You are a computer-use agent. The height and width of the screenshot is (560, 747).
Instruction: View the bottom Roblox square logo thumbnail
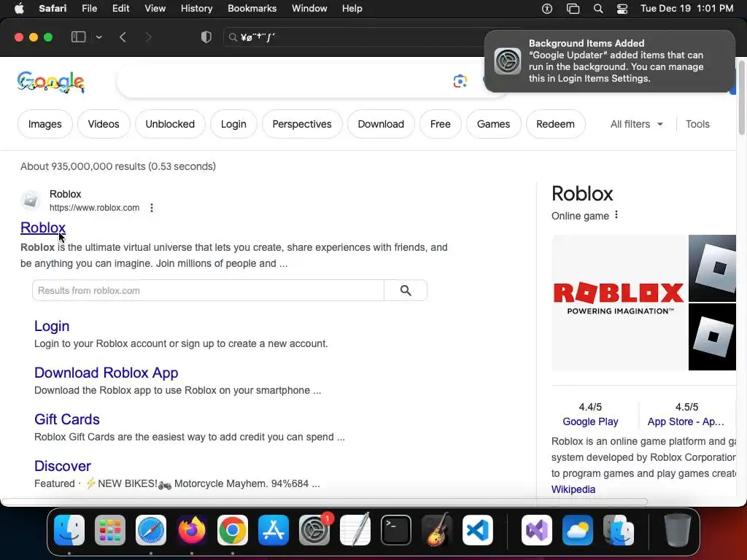(x=712, y=337)
